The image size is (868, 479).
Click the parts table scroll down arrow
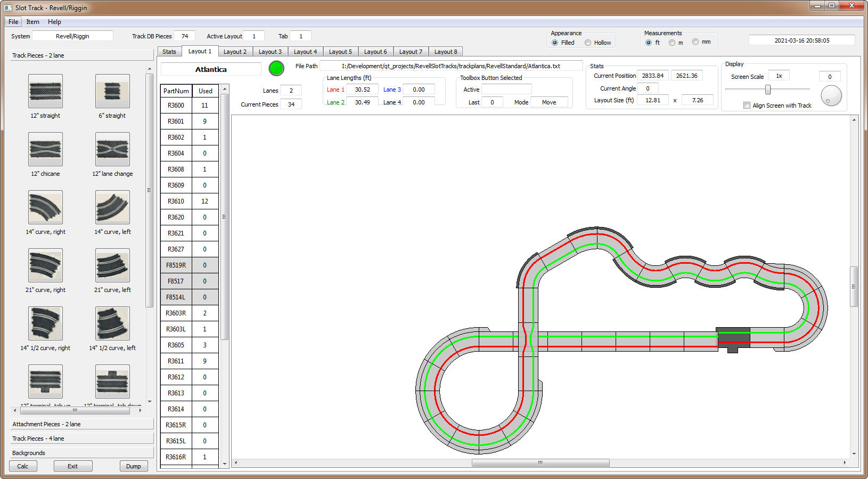coord(225,464)
